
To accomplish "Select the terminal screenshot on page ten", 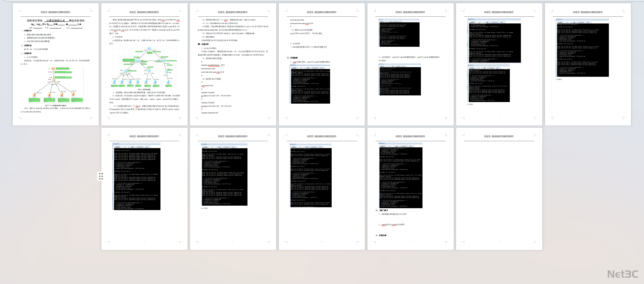I will coord(311,175).
